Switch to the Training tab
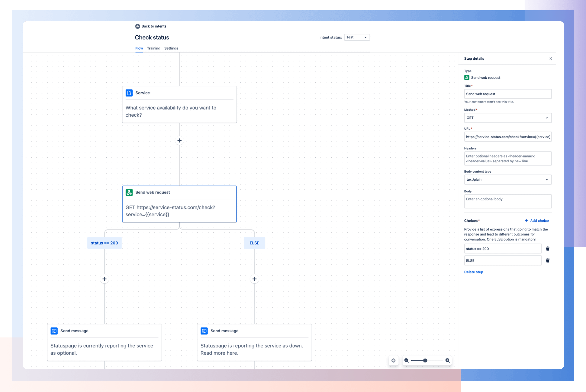The image size is (586, 392). coord(154,48)
